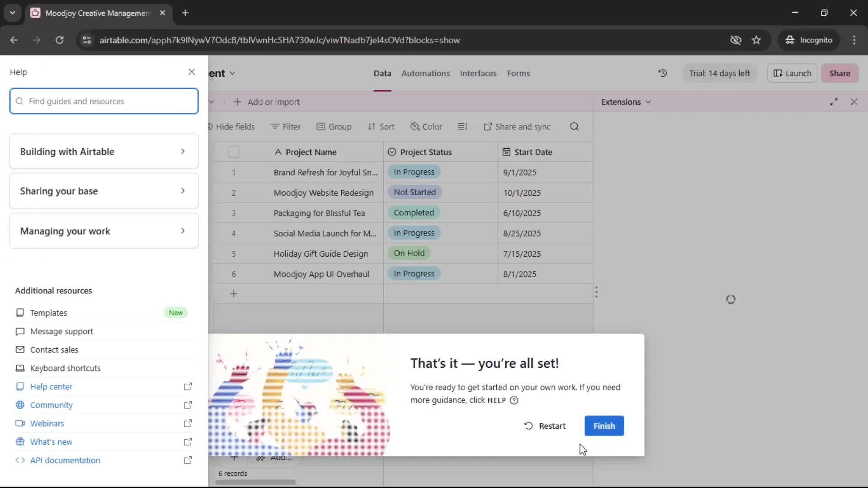Open Help center link
Image resolution: width=868 pixels, height=488 pixels.
(x=51, y=387)
